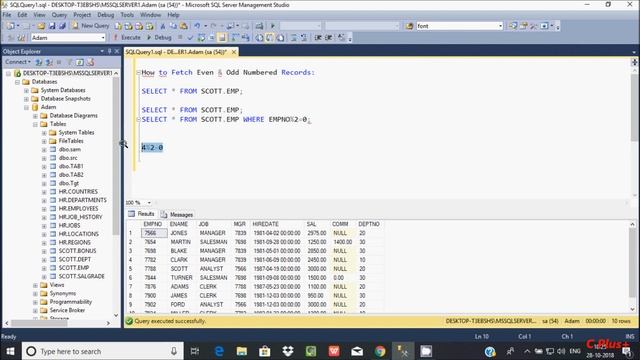Image resolution: width=640 pixels, height=360 pixels.
Task: Click the Task View icon on taskbar
Action: (195, 351)
